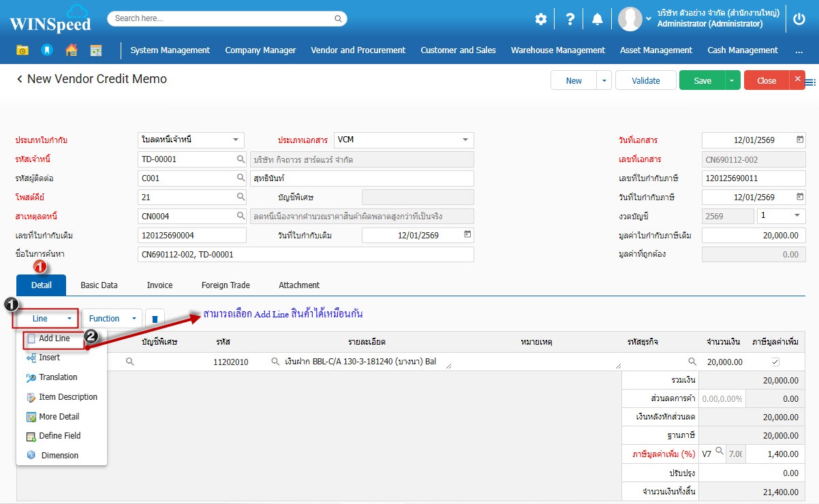Viewport: 819px width, 504px height.
Task: Open the notifications bell
Action: (x=598, y=19)
